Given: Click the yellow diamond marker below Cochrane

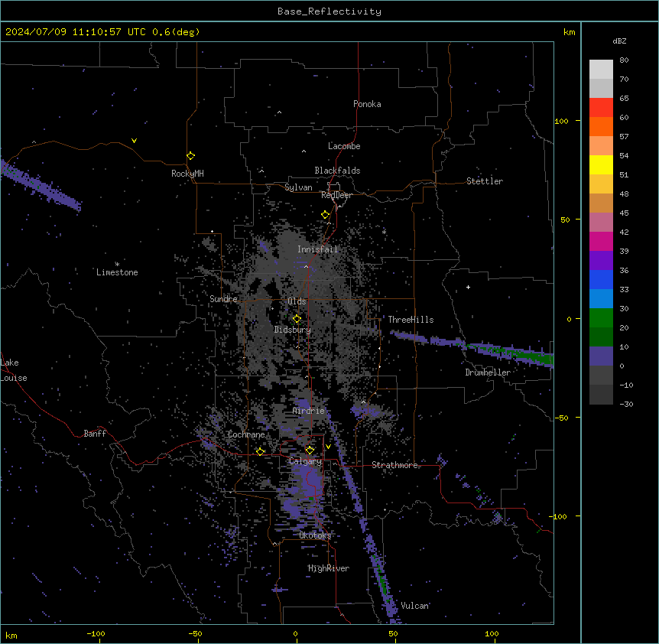Looking at the screenshot, I should pos(260,451).
